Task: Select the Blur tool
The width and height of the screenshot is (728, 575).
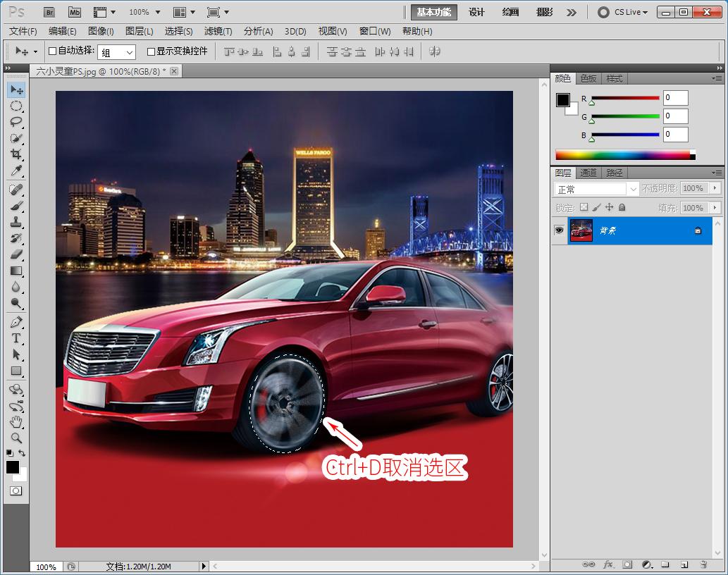Action: 16,287
